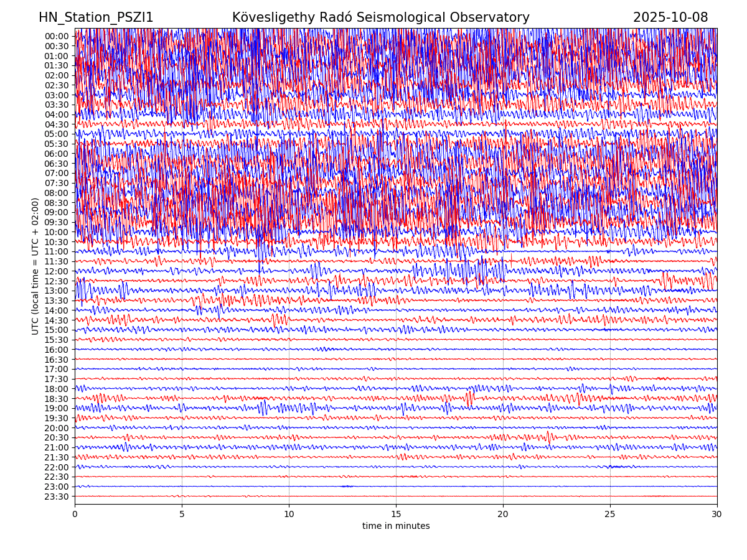Select the 00:00 trace row label
This screenshot has width=747, height=560.
pos(56,36)
